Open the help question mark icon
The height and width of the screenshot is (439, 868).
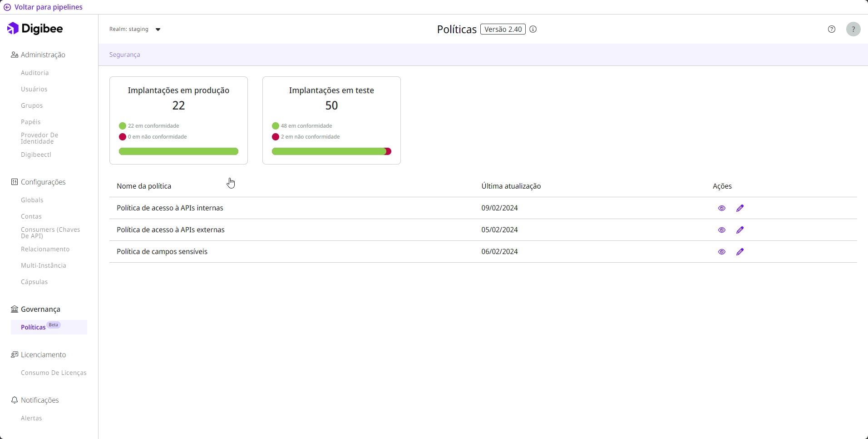(832, 29)
